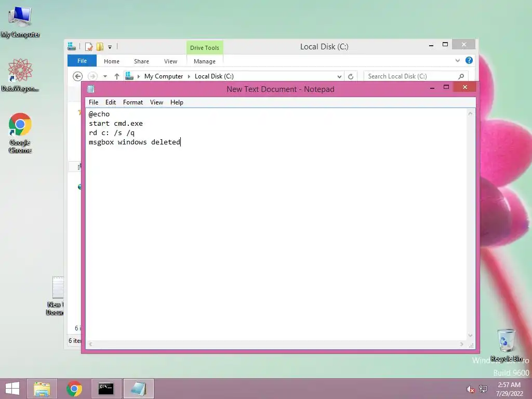Maximize the Local Disk (C:) window
The height and width of the screenshot is (399, 532).
tap(445, 45)
